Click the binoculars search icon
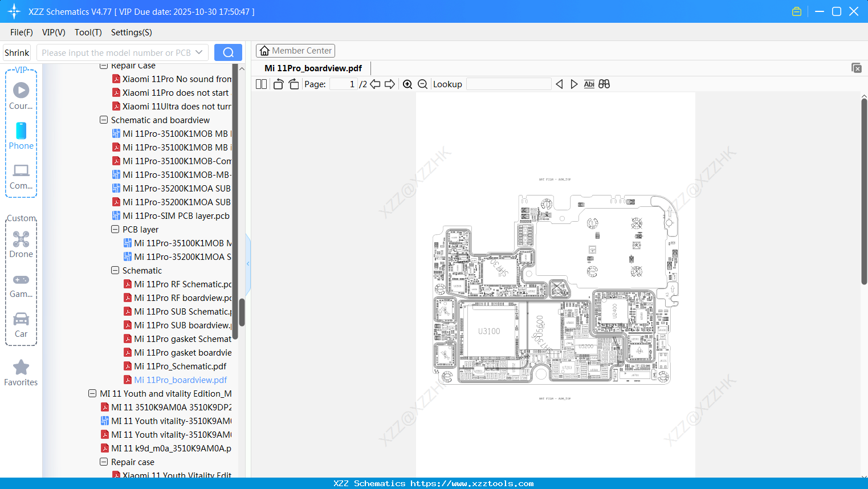Screen dimensions: 868x489 (604, 84)
